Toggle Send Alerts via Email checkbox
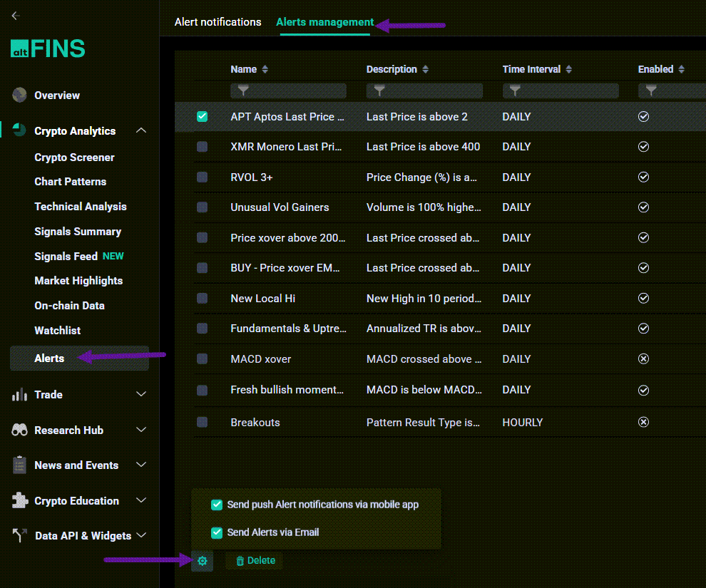Screen dimensions: 706x588 tap(217, 532)
